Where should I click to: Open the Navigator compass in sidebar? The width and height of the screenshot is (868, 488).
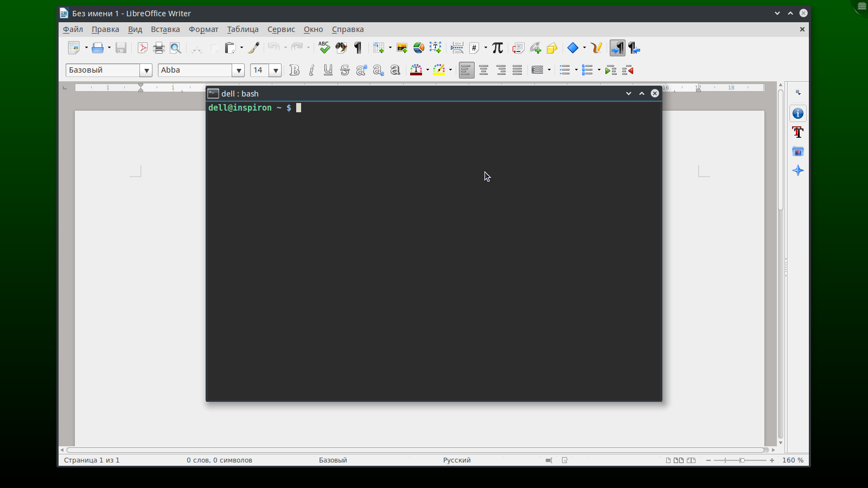797,171
